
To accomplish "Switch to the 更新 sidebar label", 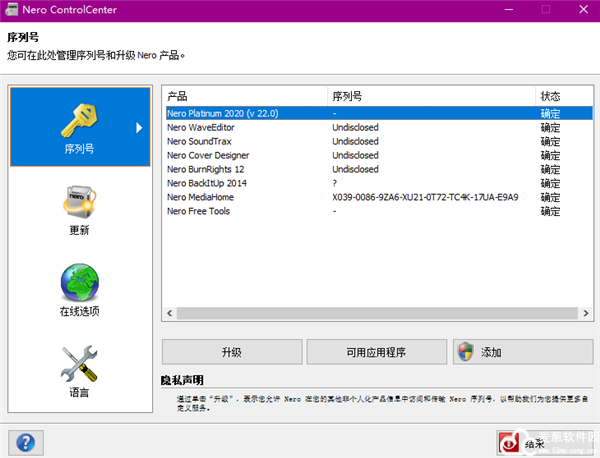I will [x=79, y=230].
